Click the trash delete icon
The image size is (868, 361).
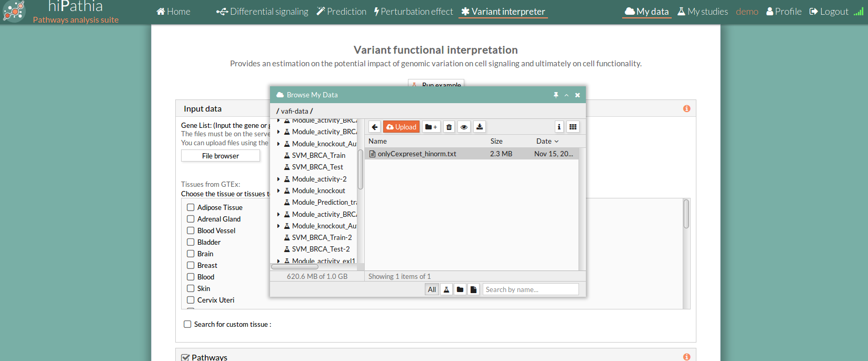pyautogui.click(x=449, y=127)
